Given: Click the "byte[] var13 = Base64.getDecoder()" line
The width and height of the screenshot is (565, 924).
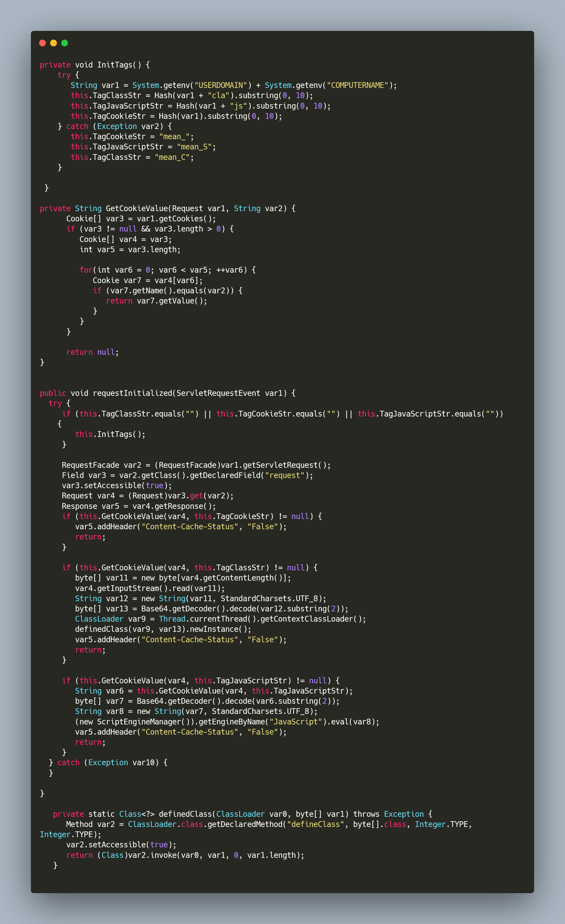Looking at the screenshot, I should pyautogui.click(x=212, y=609).
